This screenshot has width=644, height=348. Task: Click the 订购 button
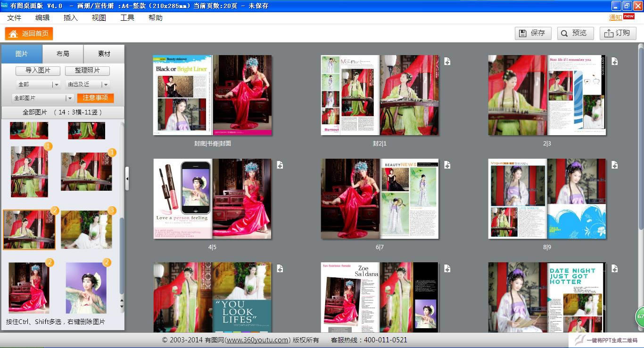[x=618, y=33]
